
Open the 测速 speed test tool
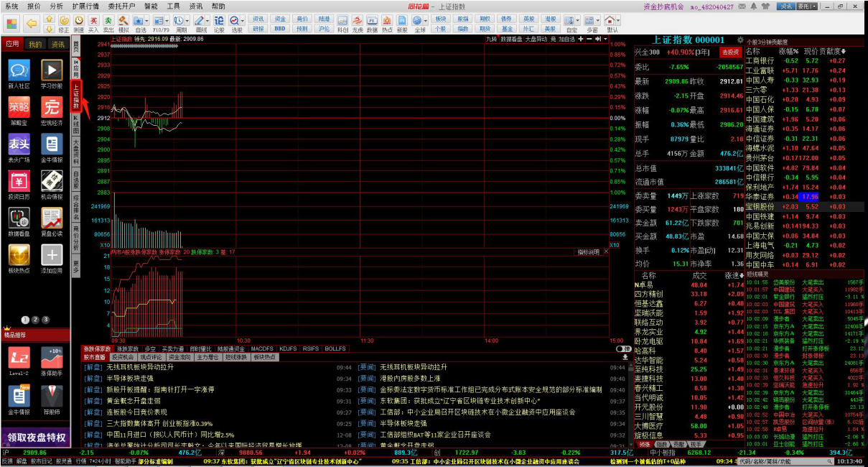pyautogui.click(x=78, y=24)
